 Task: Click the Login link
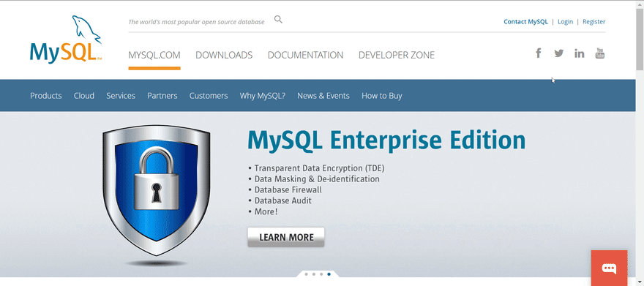point(565,22)
